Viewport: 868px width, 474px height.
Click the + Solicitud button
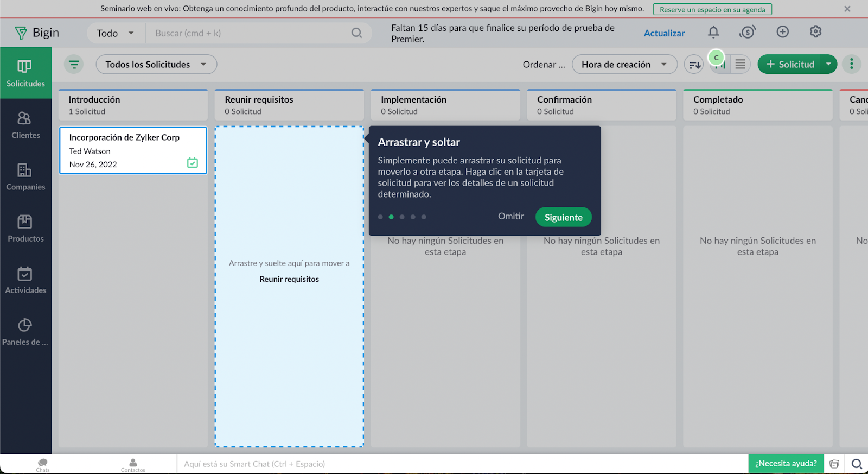click(x=790, y=64)
